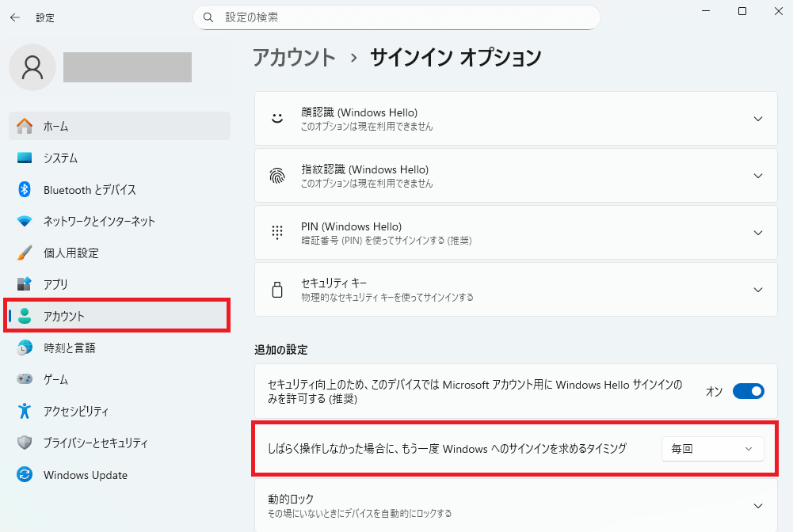Click the アクセシビリティ figure icon
This screenshot has height=532, width=793.
(25, 411)
